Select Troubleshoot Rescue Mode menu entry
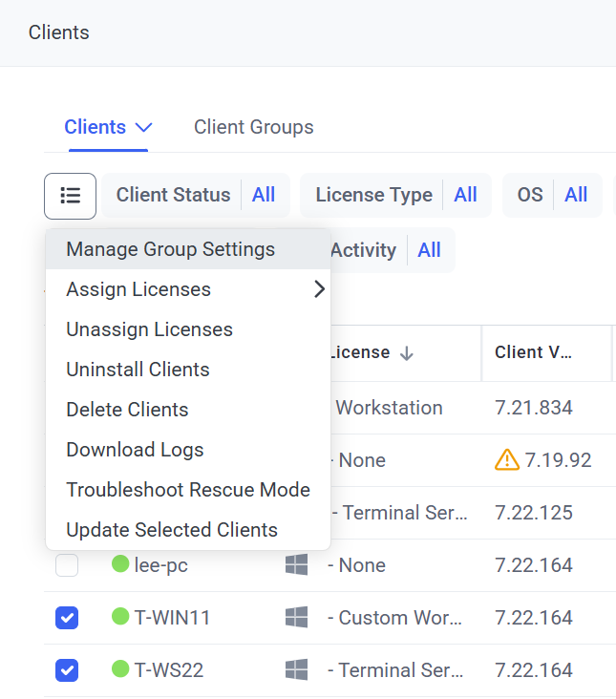 click(187, 490)
